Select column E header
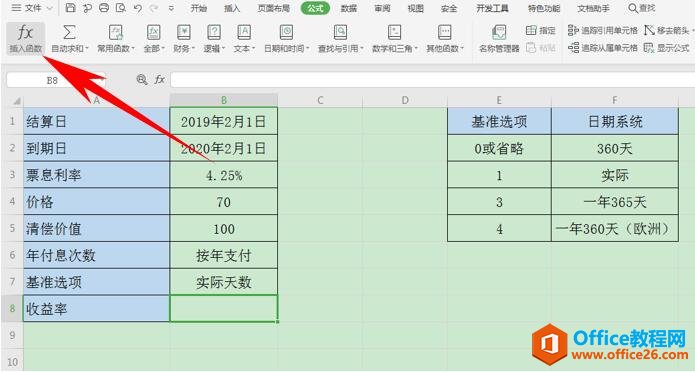The height and width of the screenshot is (372, 695). point(499,101)
